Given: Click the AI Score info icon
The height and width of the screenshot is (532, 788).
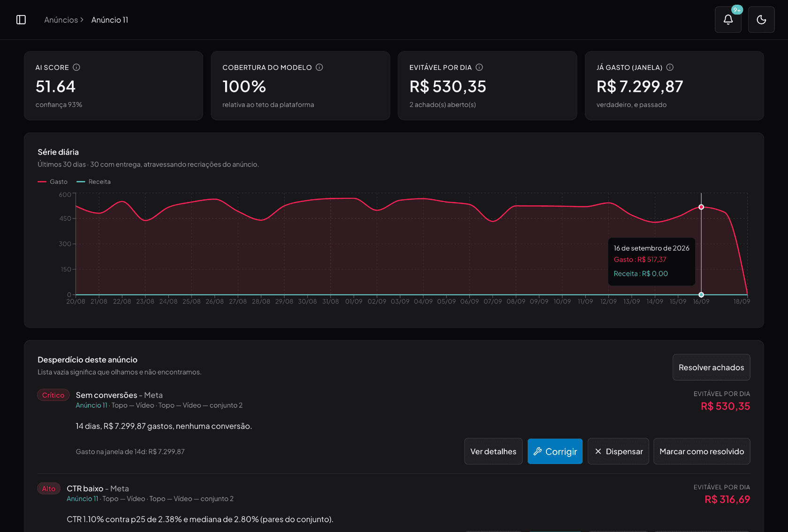Looking at the screenshot, I should point(76,67).
